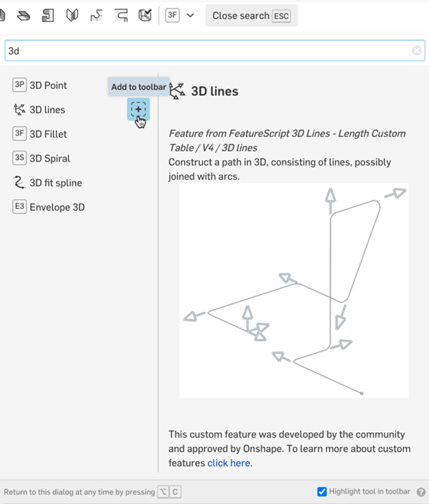This screenshot has width=429, height=504.
Task: Select the 3F tool in top toolbar
Action: pos(172,15)
